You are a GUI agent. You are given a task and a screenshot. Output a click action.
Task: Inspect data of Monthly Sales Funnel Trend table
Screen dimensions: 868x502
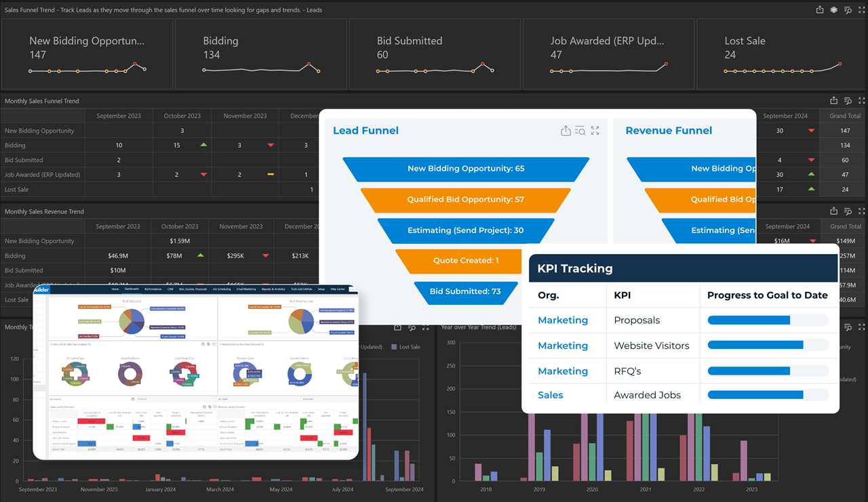point(848,101)
